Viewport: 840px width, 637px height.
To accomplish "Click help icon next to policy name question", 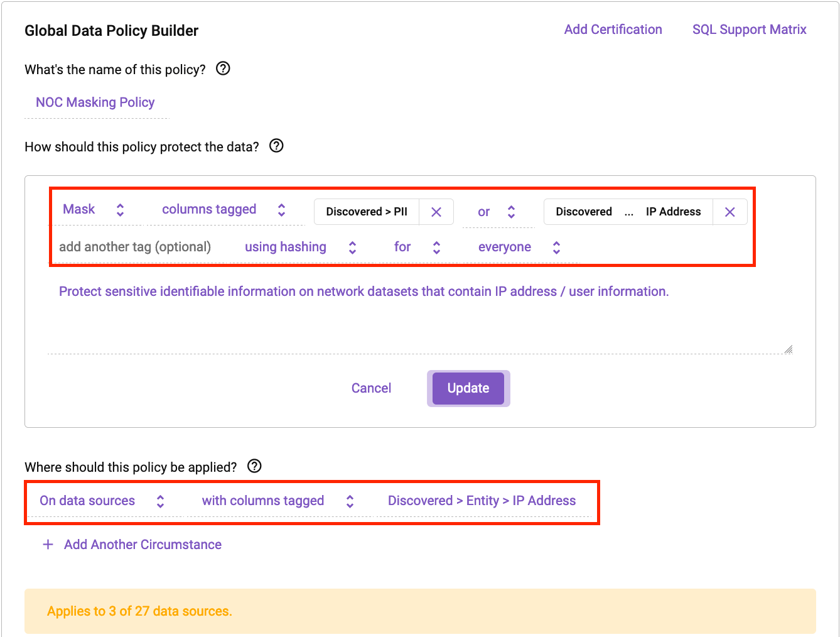I will click(x=223, y=68).
